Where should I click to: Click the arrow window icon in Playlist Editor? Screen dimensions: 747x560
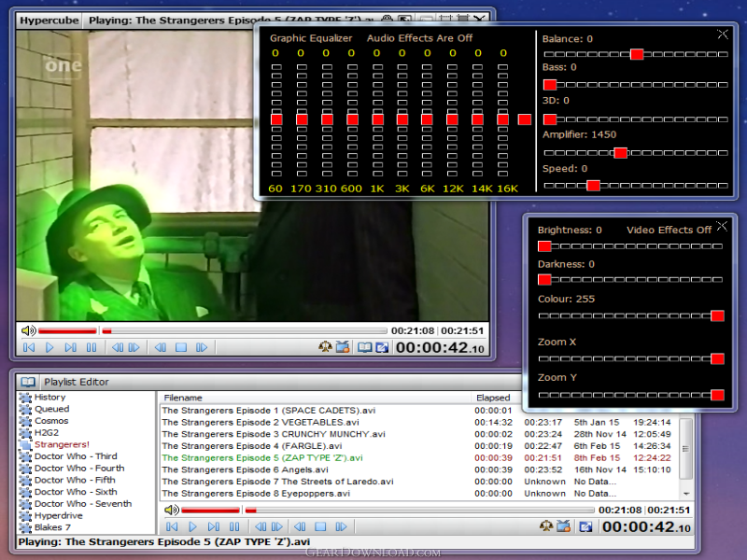click(x=585, y=526)
